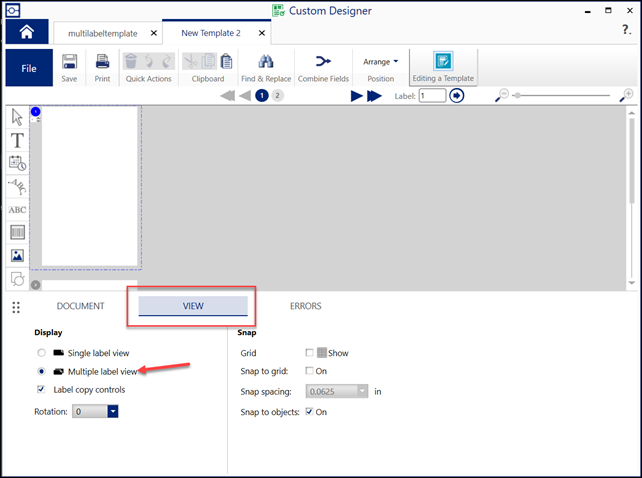
Task: Select Single label view option
Action: 41,353
